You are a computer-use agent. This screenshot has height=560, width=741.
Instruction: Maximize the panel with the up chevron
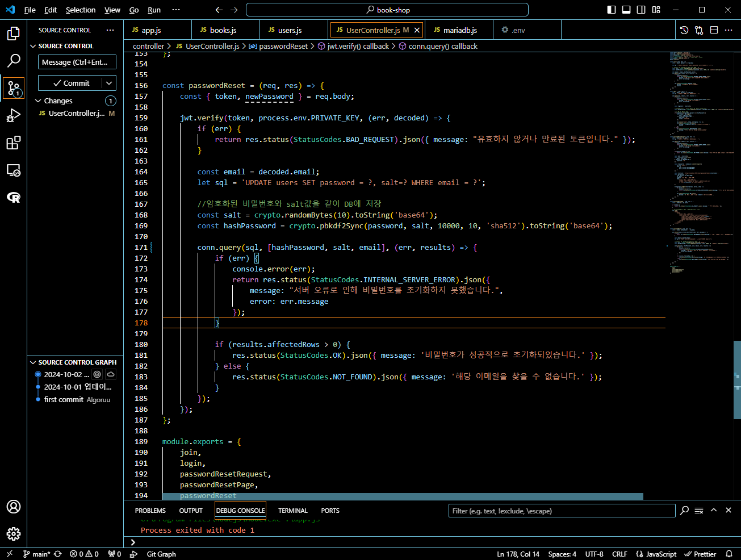point(714,510)
